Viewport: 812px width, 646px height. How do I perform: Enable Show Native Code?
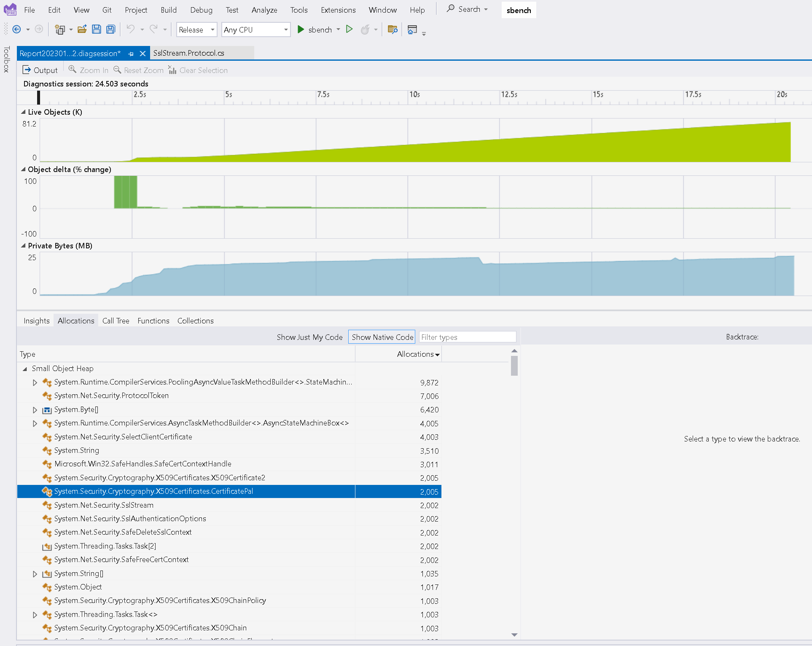click(x=382, y=337)
